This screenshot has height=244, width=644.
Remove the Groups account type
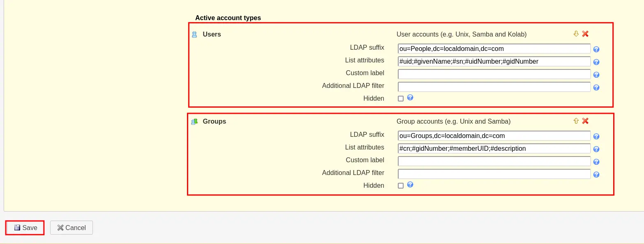(x=585, y=121)
